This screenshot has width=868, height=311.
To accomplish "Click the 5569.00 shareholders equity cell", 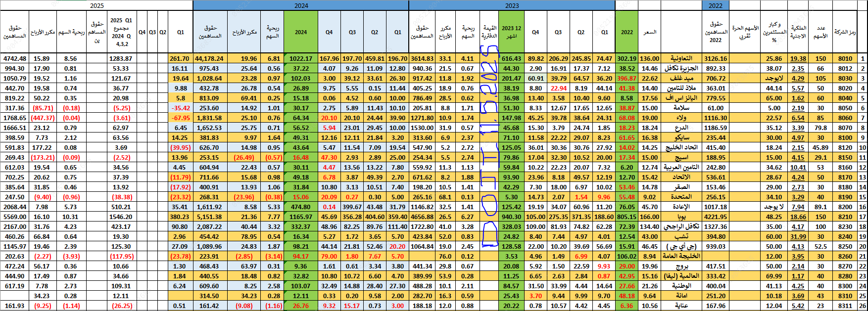I will [14, 217].
